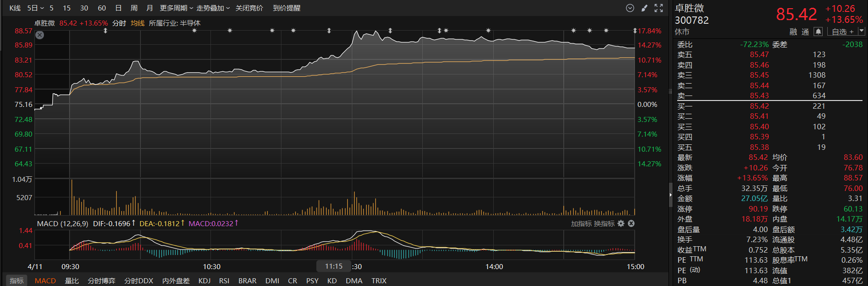This screenshot has height=286, width=868.
Task: Click the paintbrush drawing tool icon
Action: coord(644,8)
